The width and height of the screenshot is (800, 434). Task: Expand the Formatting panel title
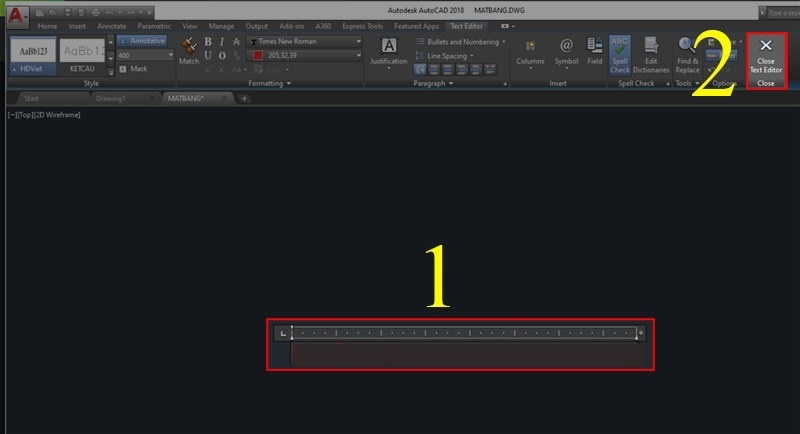[269, 83]
